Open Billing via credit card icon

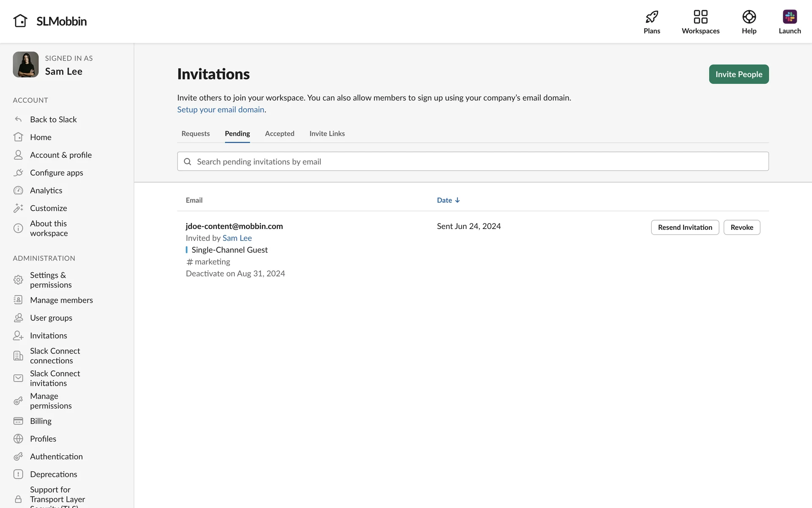tap(18, 421)
